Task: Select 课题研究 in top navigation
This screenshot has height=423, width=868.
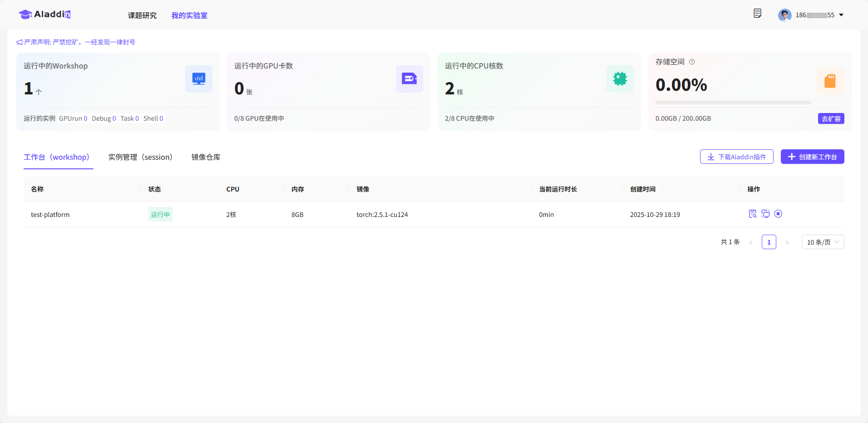Action: click(142, 15)
